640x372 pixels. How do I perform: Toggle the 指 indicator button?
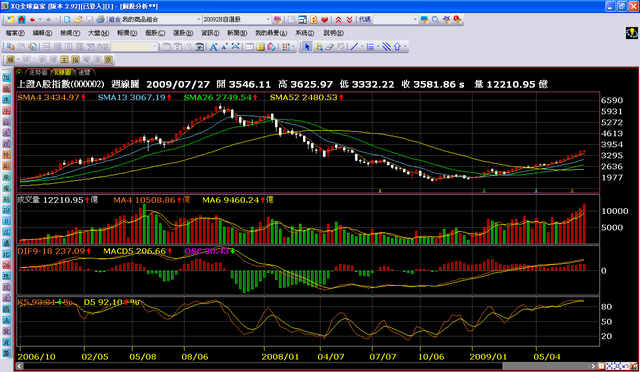76,60
